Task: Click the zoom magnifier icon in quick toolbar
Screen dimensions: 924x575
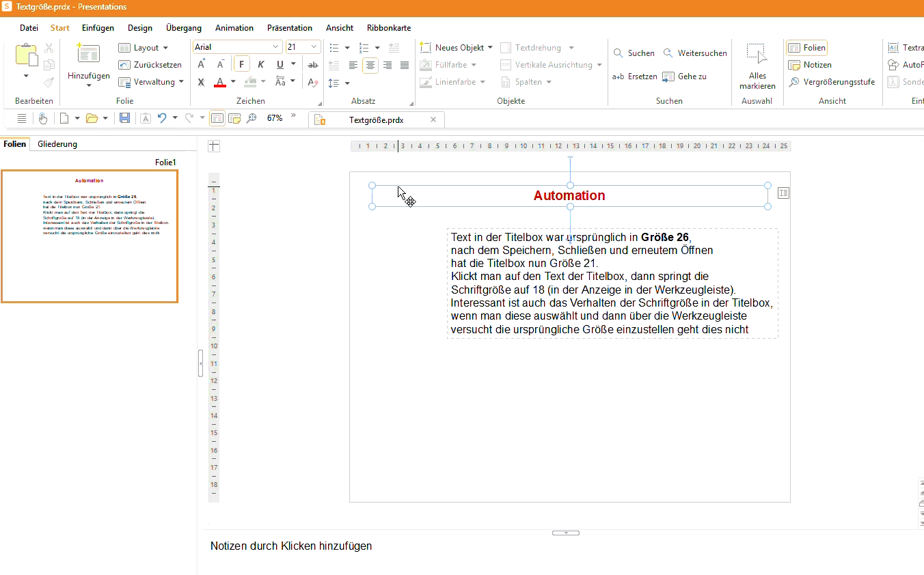Action: click(252, 118)
